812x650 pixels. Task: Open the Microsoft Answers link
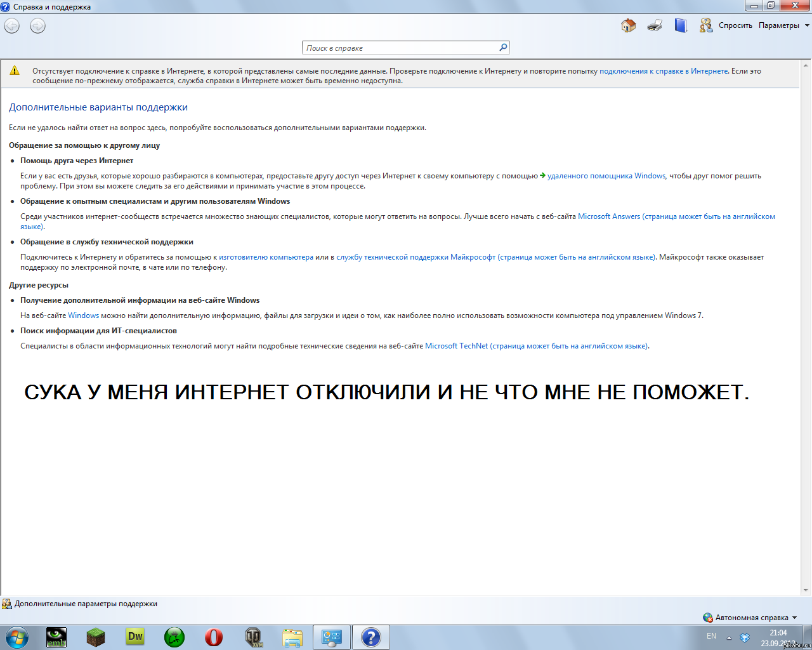(609, 216)
